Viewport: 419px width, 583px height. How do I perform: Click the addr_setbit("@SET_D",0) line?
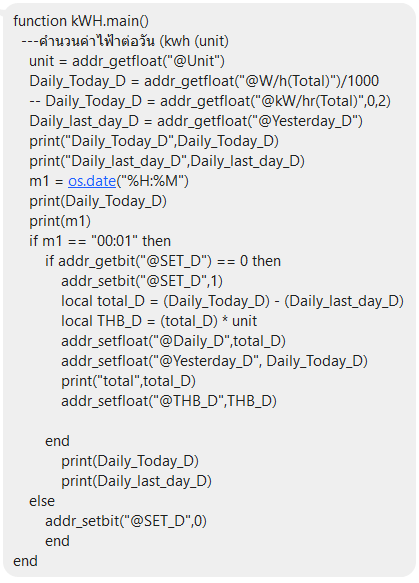(126, 522)
